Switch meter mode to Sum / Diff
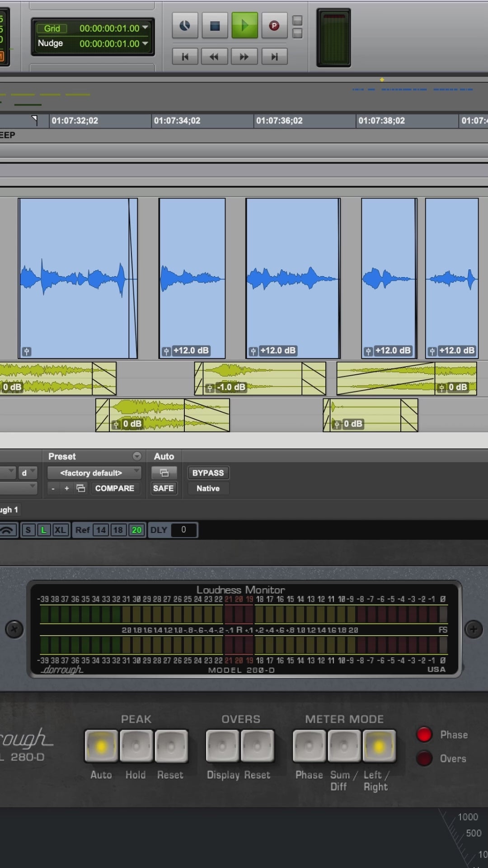Viewport: 488px width, 868px height. pos(344,746)
